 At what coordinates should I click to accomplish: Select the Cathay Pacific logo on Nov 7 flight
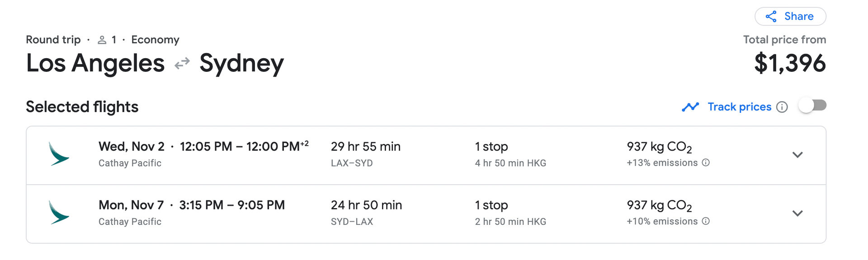[x=58, y=213]
